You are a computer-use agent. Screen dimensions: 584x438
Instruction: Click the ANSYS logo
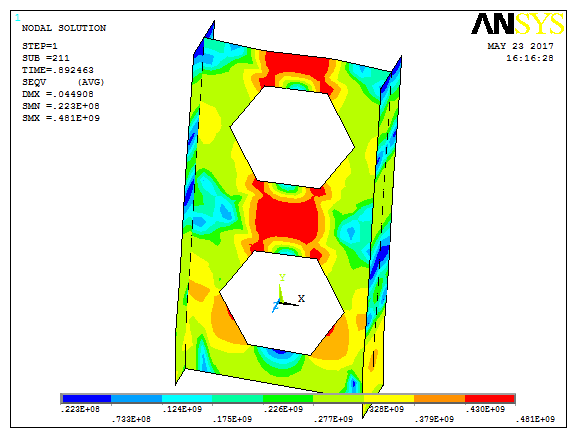point(518,24)
